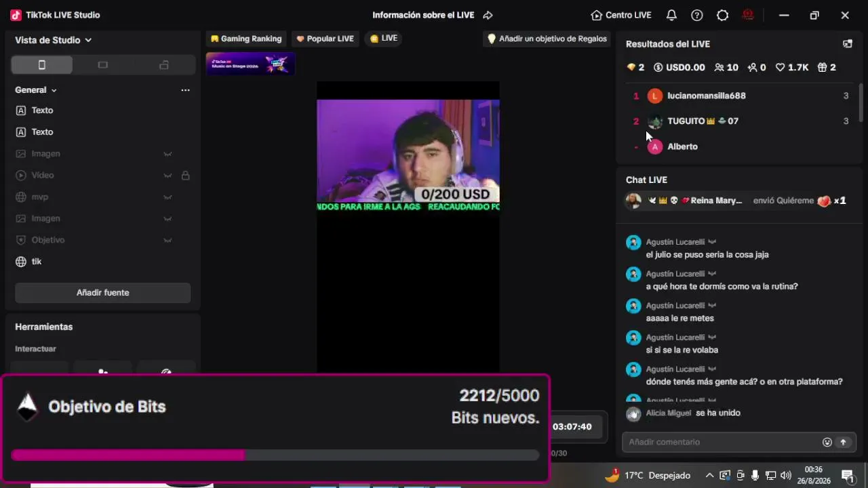
Task: Open Información sobre el LIVE
Action: coord(423,15)
